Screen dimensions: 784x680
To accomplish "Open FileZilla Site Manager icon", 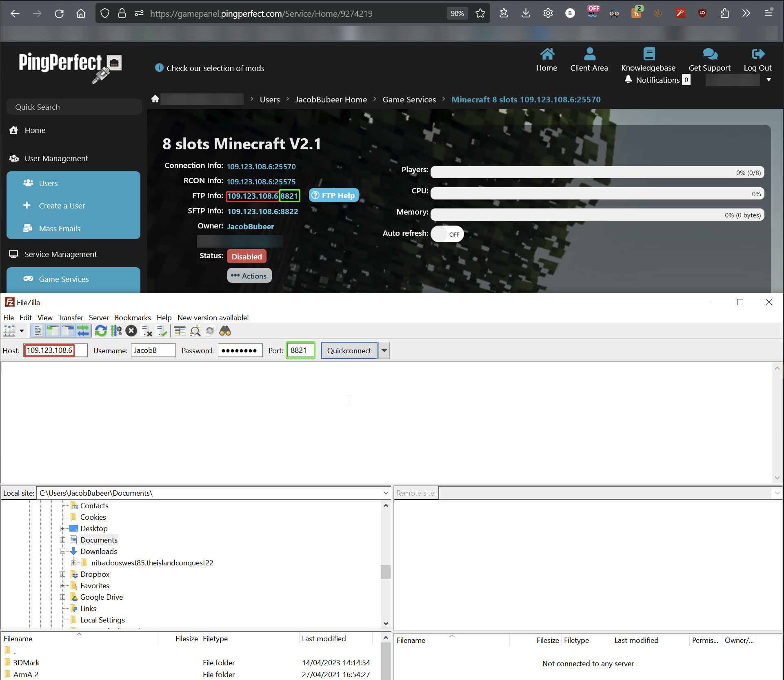I will [x=9, y=331].
